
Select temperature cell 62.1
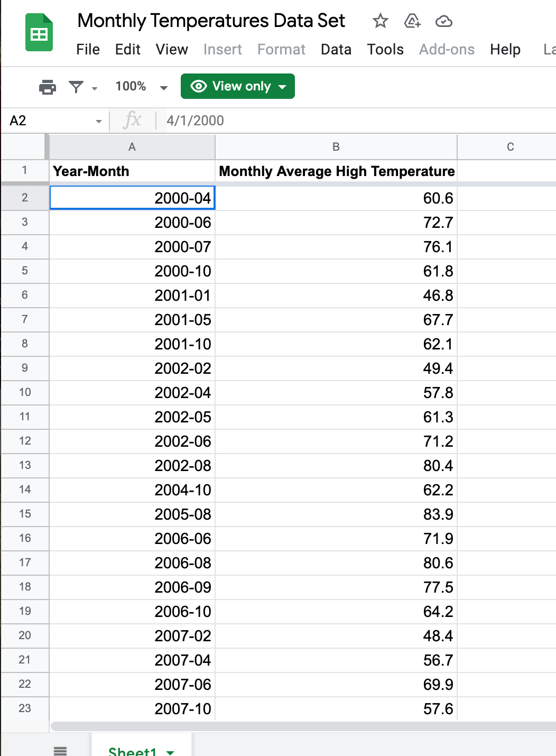coord(336,344)
